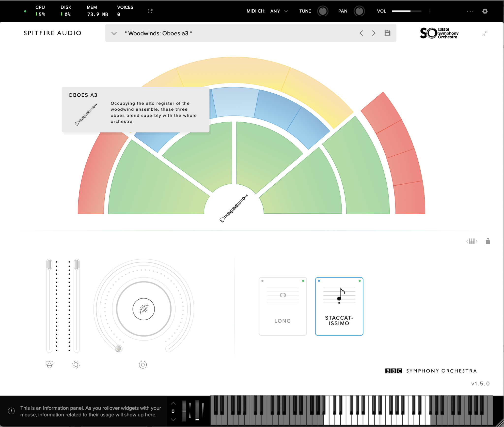The image size is (504, 427).
Task: Open the settings gear
Action: coord(485,11)
